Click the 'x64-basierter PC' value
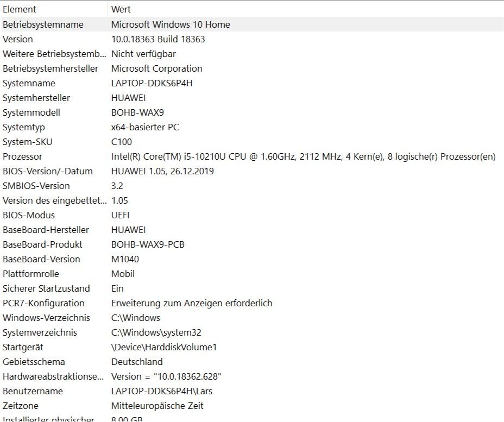504x422 pixels. 145,127
